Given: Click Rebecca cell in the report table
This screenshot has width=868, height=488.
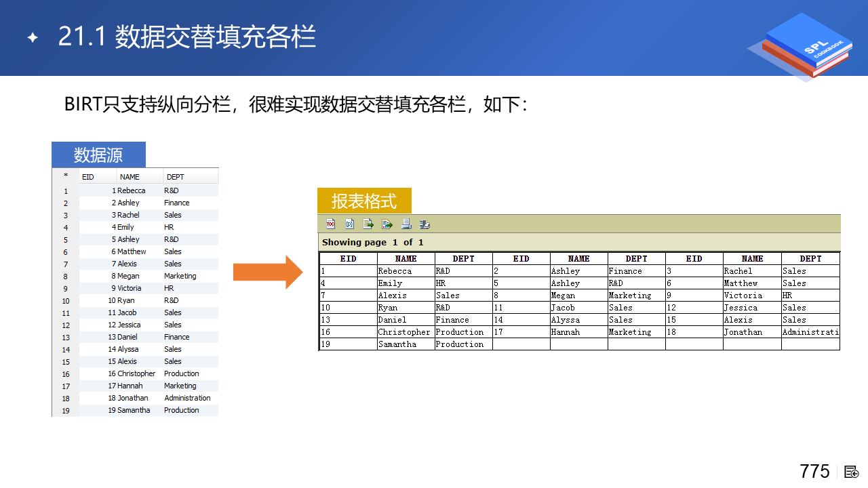Looking at the screenshot, I should (406, 271).
